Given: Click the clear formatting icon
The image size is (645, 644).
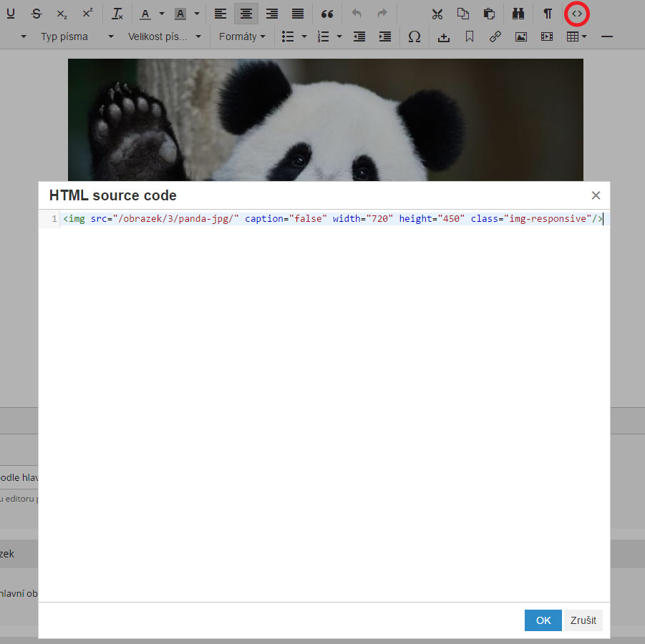Looking at the screenshot, I should click(117, 14).
